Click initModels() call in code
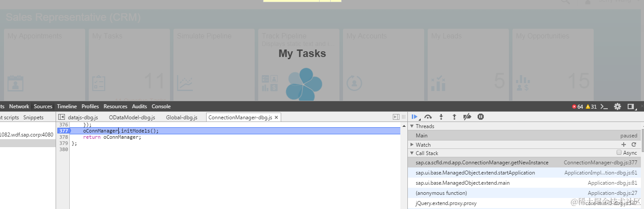Screen dimensions: 644x209 tap(139, 131)
